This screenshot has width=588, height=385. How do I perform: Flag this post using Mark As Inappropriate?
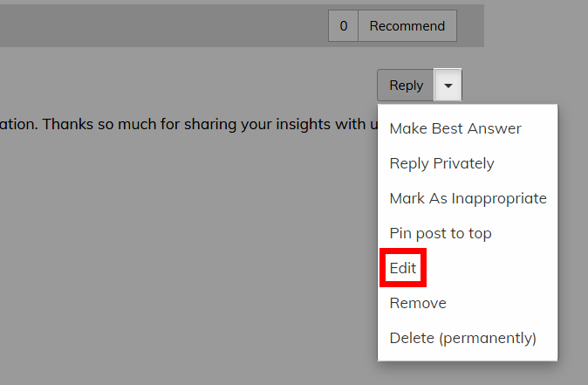coord(468,198)
